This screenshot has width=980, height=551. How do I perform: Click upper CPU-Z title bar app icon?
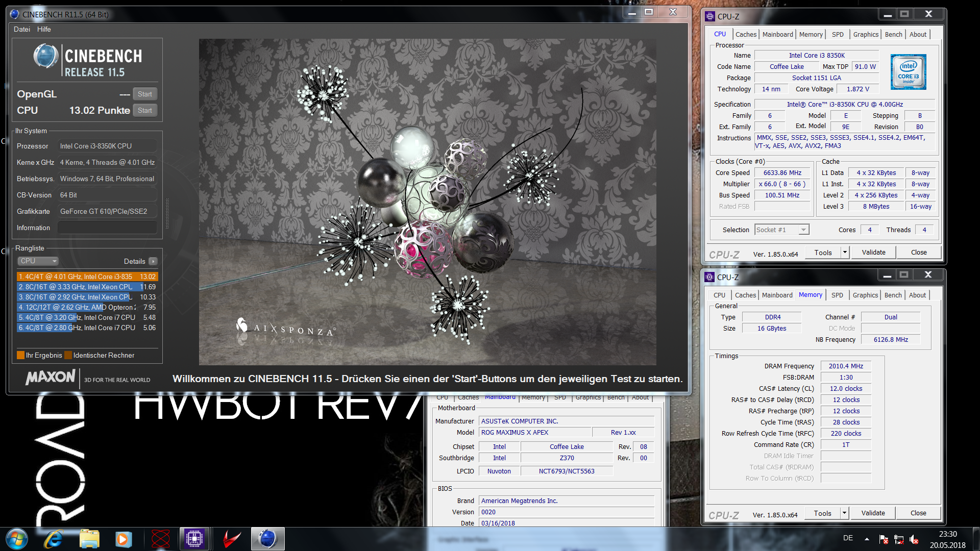(710, 16)
